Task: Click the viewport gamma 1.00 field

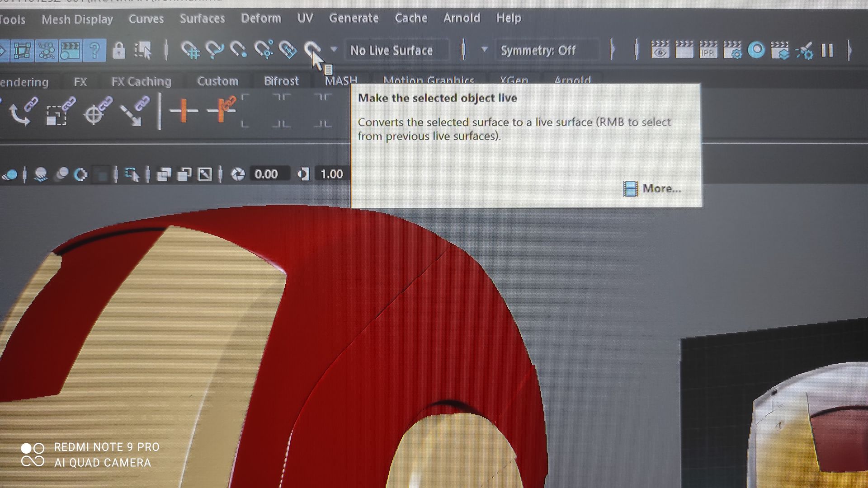Action: (332, 174)
